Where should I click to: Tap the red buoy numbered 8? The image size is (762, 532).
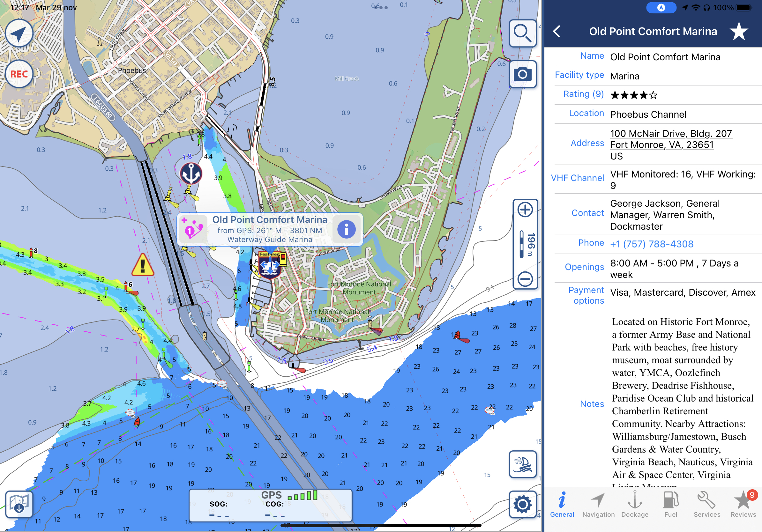pyautogui.click(x=31, y=253)
